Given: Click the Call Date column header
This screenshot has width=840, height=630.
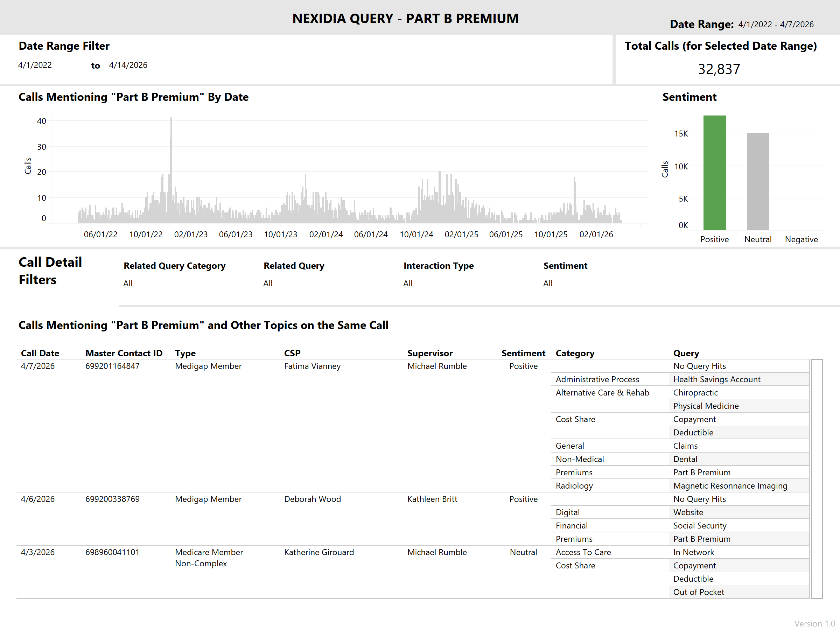Looking at the screenshot, I should coord(40,353).
